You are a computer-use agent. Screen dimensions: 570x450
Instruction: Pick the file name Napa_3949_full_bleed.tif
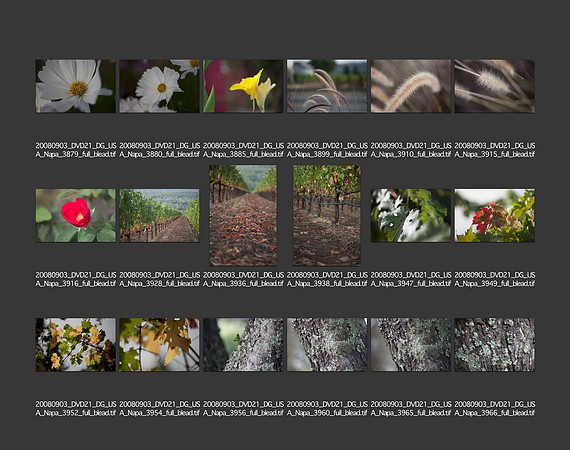pyautogui.click(x=495, y=279)
